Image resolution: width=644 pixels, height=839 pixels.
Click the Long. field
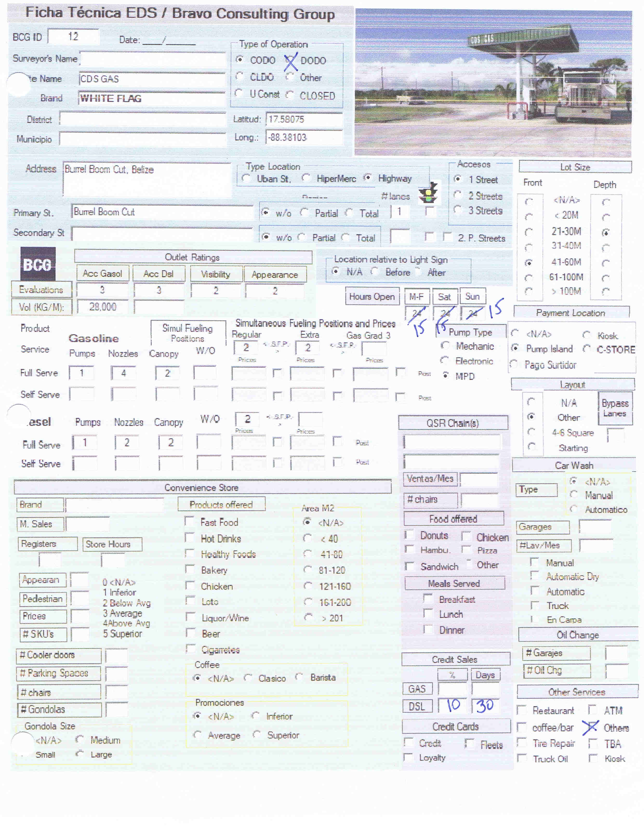pyautogui.click(x=304, y=137)
